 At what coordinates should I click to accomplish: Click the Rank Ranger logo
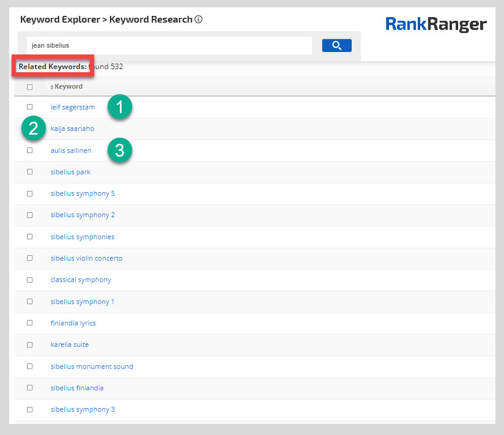tap(435, 24)
